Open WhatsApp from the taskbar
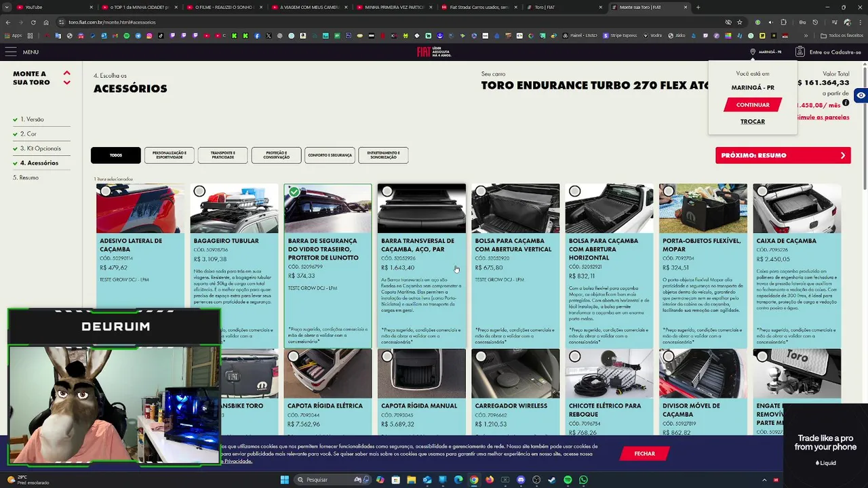 click(x=583, y=480)
